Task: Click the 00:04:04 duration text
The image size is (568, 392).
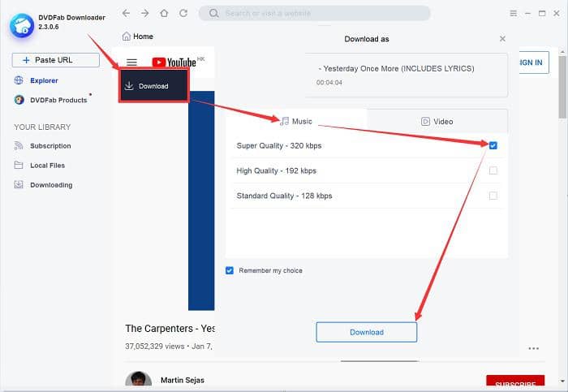Action: point(329,83)
